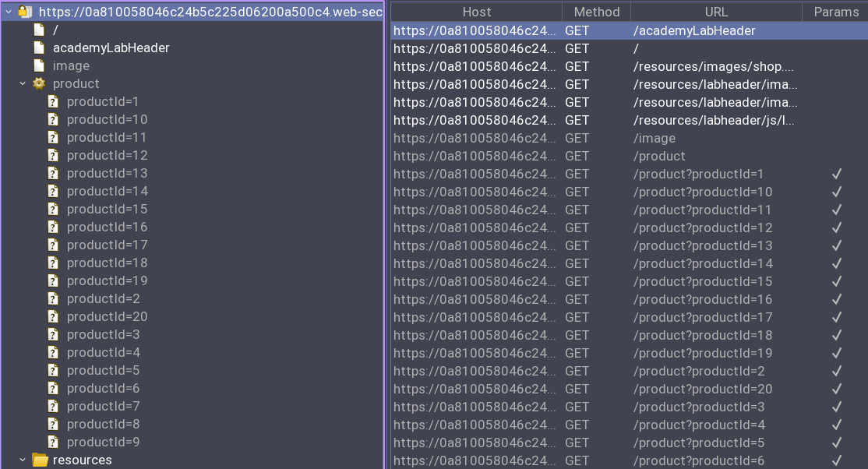Expand the resources folder
The height and width of the screenshot is (469, 868).
point(21,460)
